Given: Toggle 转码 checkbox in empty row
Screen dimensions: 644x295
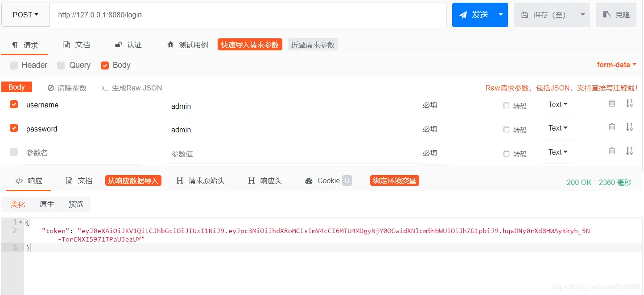Looking at the screenshot, I should coord(506,154).
